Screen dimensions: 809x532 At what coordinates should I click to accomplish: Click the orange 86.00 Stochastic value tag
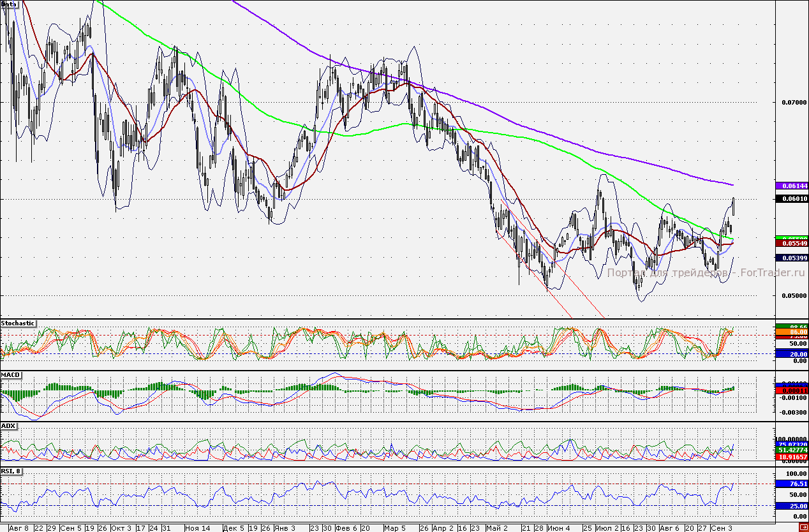791,332
